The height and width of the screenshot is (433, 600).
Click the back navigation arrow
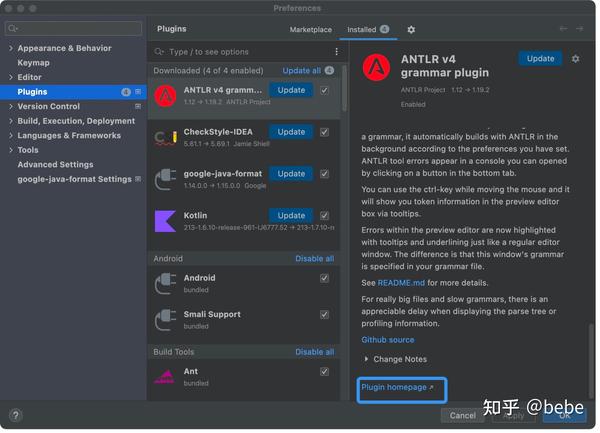point(563,29)
